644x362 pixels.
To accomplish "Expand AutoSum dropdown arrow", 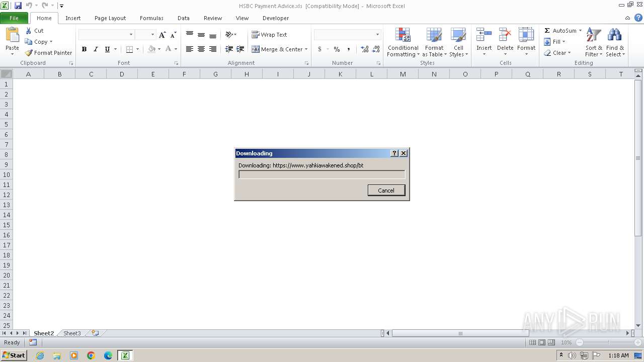I will click(x=580, y=31).
